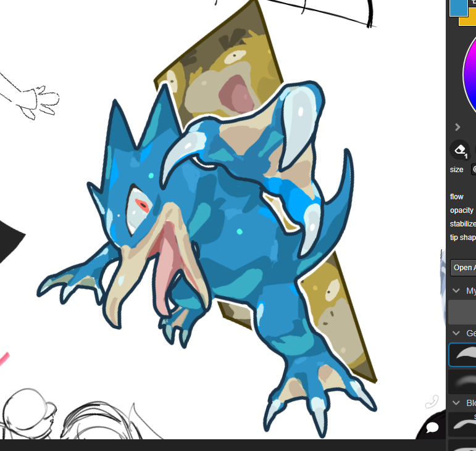Expand the panel with the right chevron
Image resolution: width=476 pixels, height=451 pixels.
tap(457, 126)
